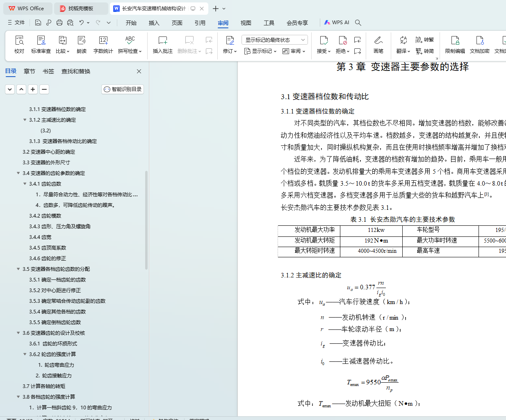The image size is (506, 420).
Task: Switch to the 页面 ribbon tab
Action: (177, 23)
